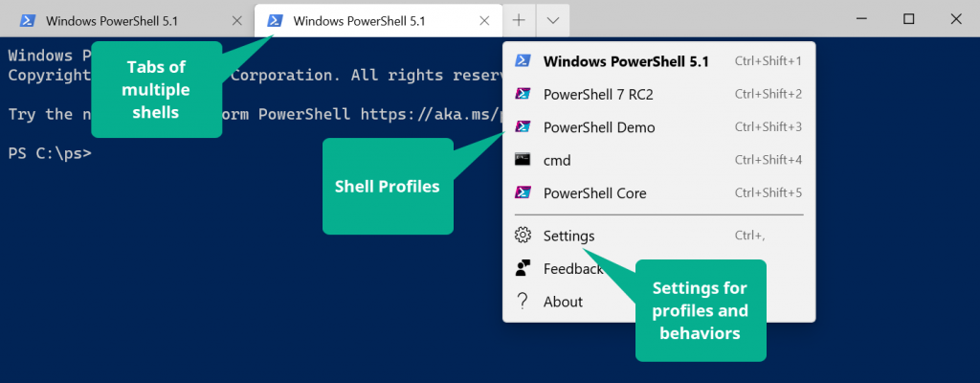Choose PowerShell Demo from the profile menu

[599, 127]
